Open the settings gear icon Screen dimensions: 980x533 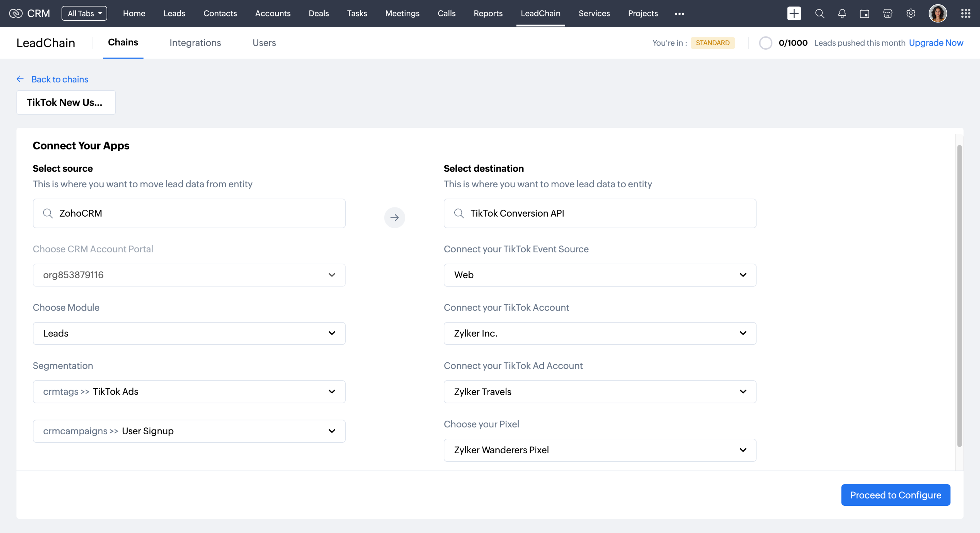pyautogui.click(x=910, y=14)
